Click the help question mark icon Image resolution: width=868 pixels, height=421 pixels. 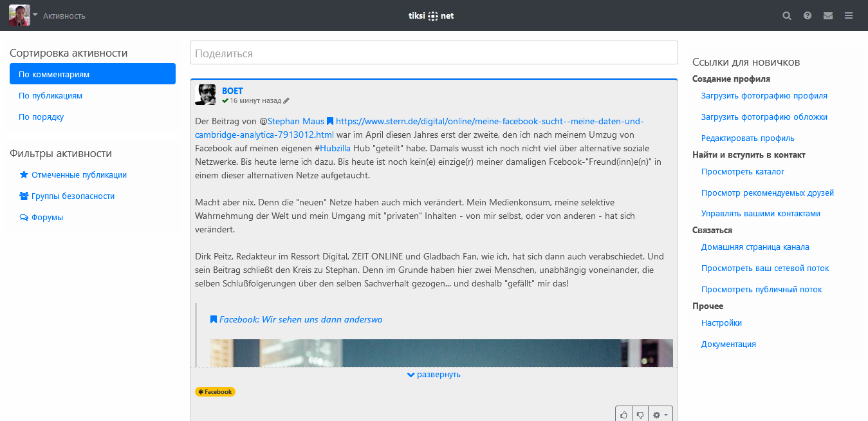point(808,15)
